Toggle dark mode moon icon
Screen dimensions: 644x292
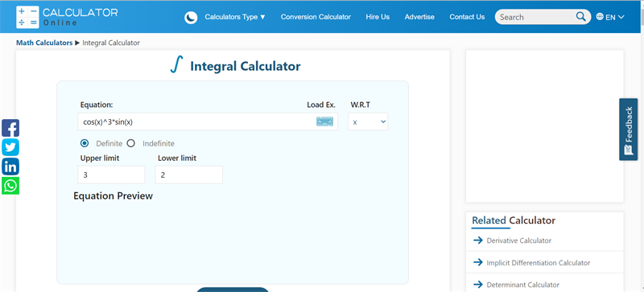191,17
